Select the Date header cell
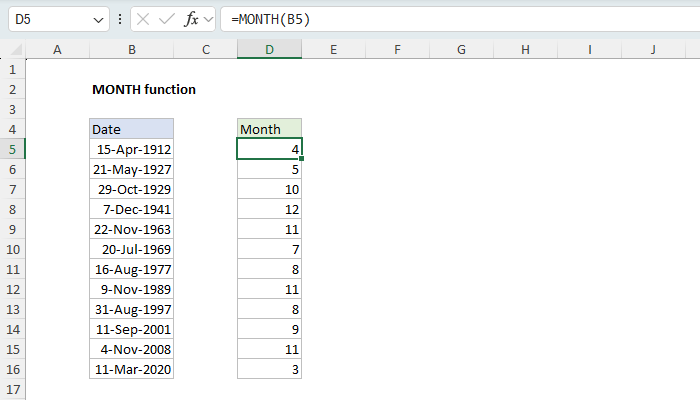 click(x=131, y=129)
